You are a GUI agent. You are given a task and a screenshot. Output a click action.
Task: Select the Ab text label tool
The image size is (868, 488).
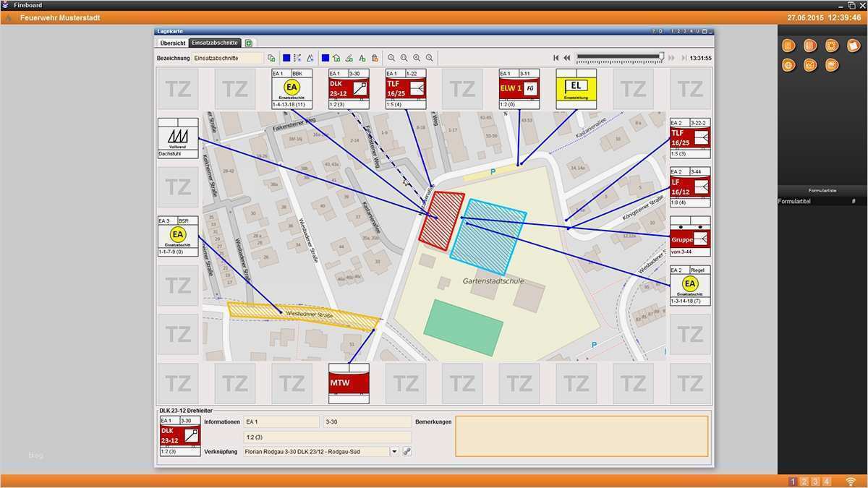click(362, 58)
